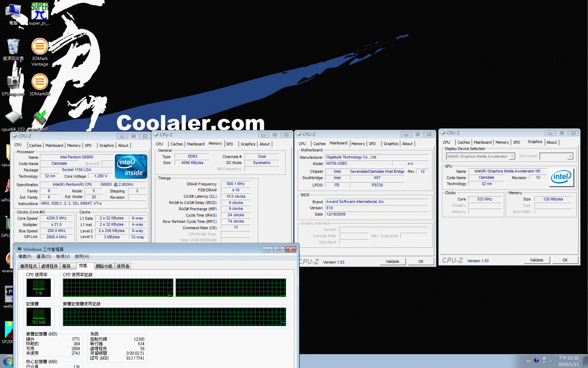Click the GPU memory Size 128 MBytes
Image resolution: width=588 pixels, height=368 pixels.
coord(553,199)
